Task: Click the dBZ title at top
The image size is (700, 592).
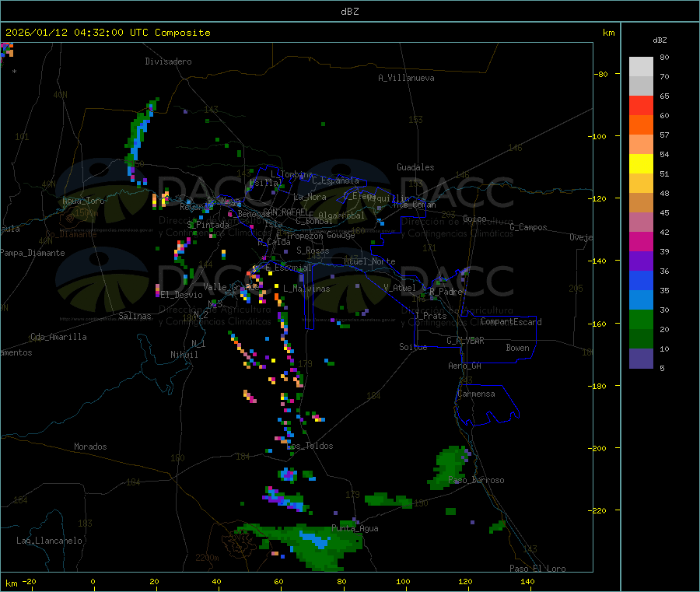Action: [x=349, y=12]
